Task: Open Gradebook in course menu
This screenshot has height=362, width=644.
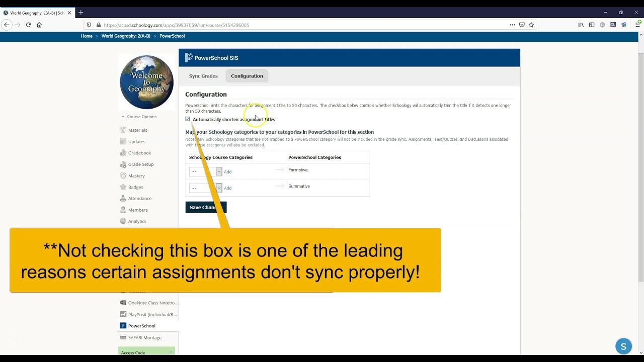Action: click(139, 153)
